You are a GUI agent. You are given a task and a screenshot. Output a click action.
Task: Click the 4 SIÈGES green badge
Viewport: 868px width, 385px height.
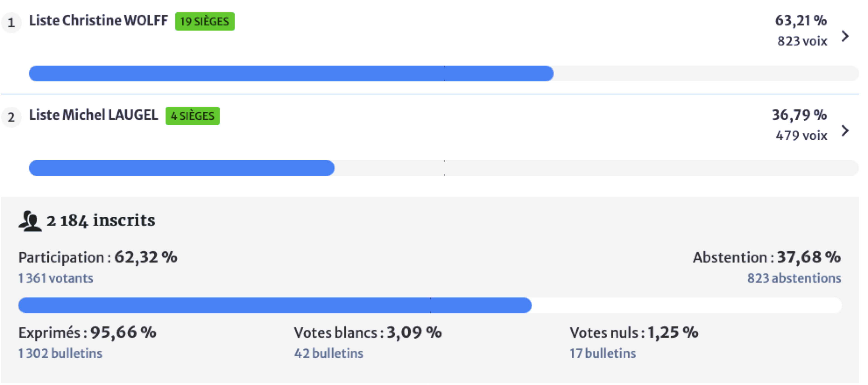pyautogui.click(x=192, y=116)
